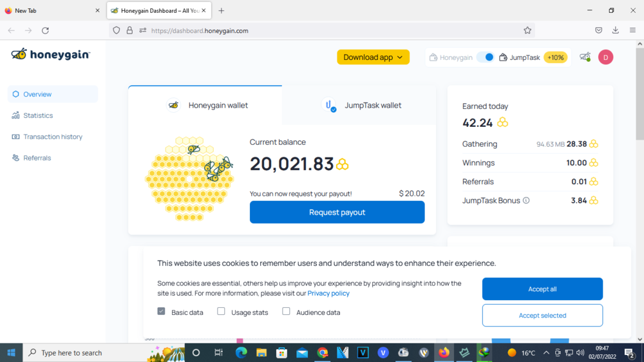The image size is (644, 362).
Task: Reload the page with refresh icon
Action: [x=45, y=30]
